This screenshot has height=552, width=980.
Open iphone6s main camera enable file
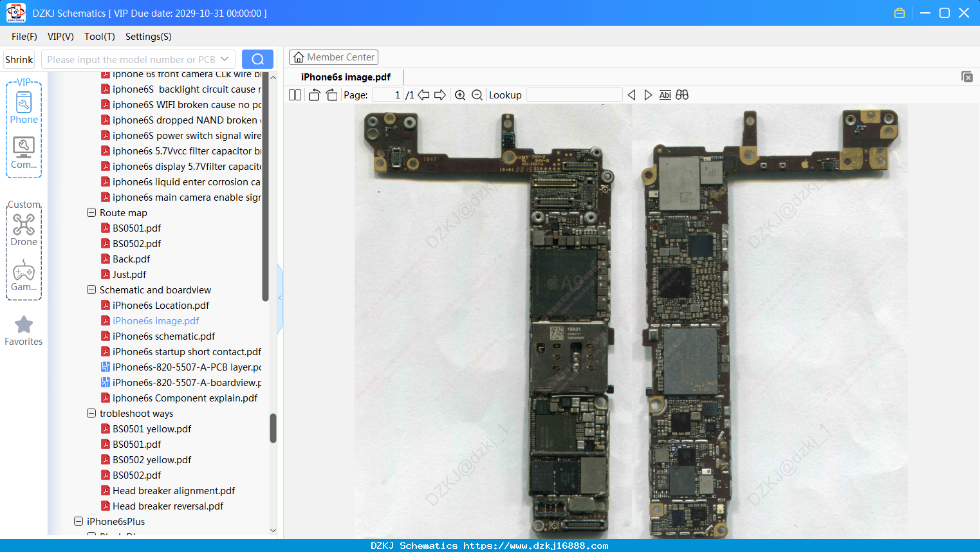click(181, 198)
